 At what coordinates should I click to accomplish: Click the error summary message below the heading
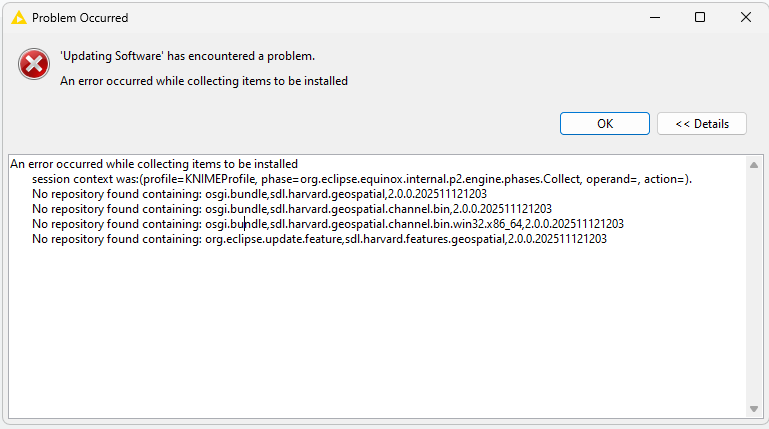click(x=204, y=81)
